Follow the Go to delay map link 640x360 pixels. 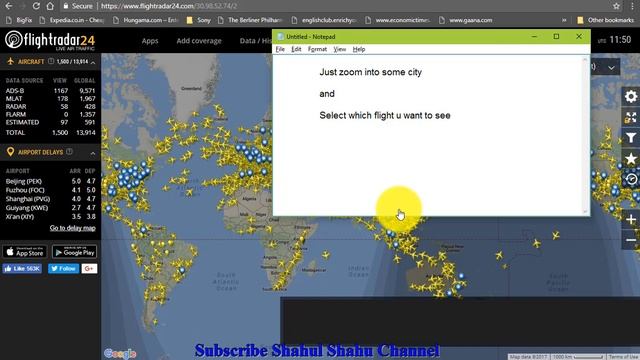pyautogui.click(x=73, y=228)
